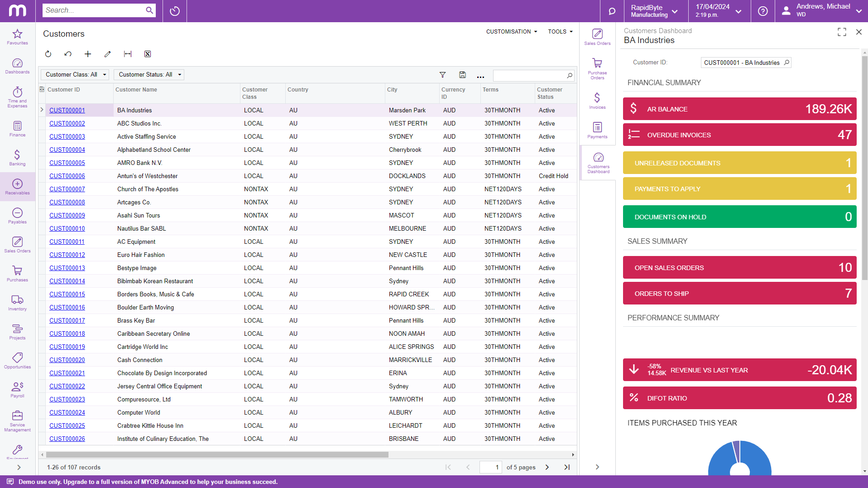
Task: Open the Inventory workspace
Action: [x=17, y=303]
